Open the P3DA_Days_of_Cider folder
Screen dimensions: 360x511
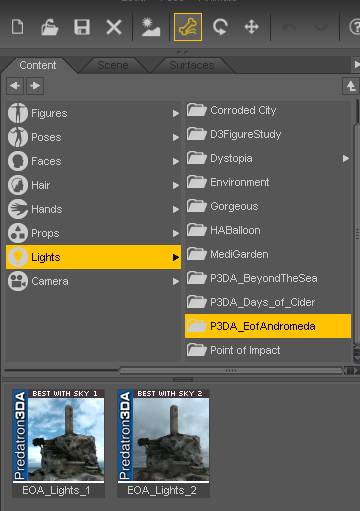(x=268, y=302)
